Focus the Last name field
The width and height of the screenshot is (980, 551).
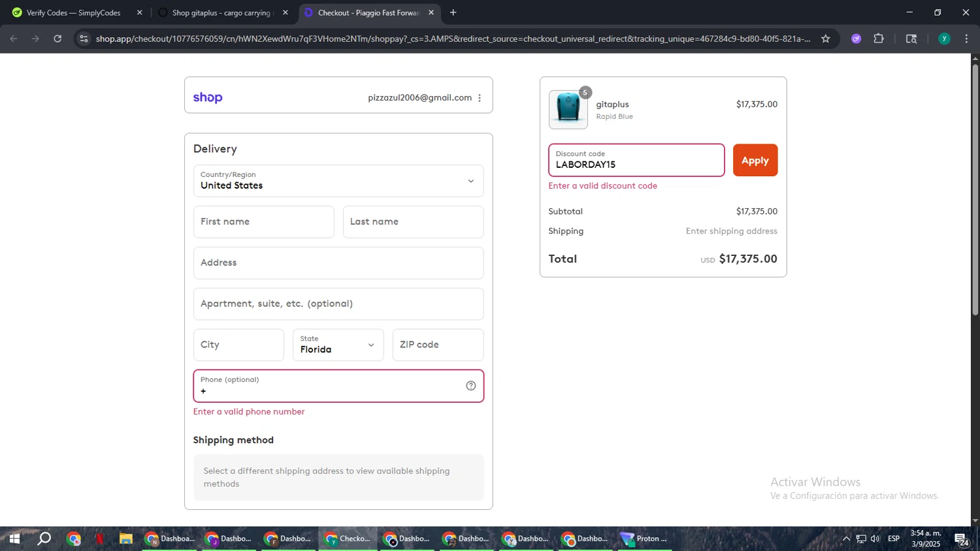[413, 222]
